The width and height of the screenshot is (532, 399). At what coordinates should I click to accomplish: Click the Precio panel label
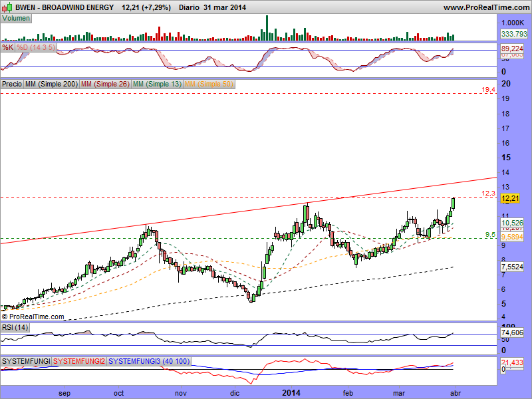12,84
